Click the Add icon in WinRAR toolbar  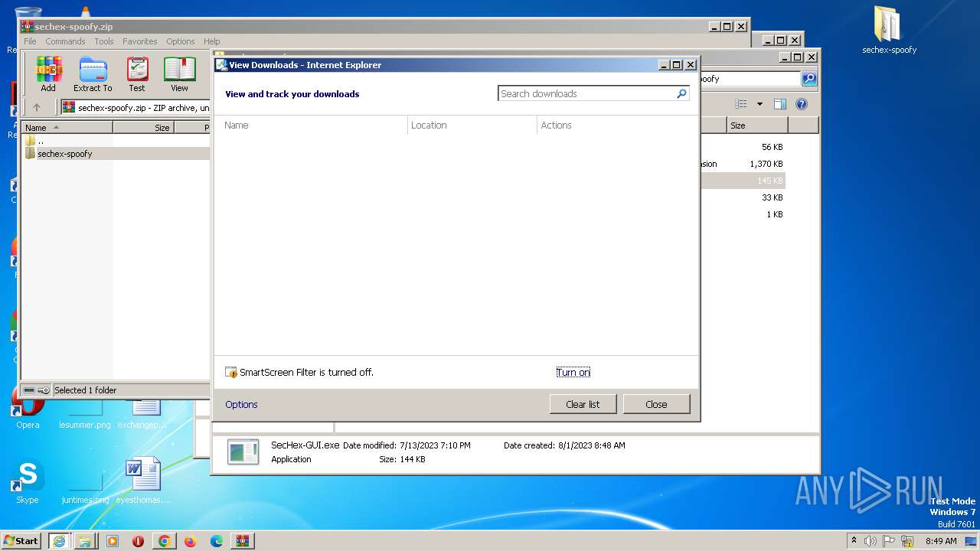pos(48,74)
